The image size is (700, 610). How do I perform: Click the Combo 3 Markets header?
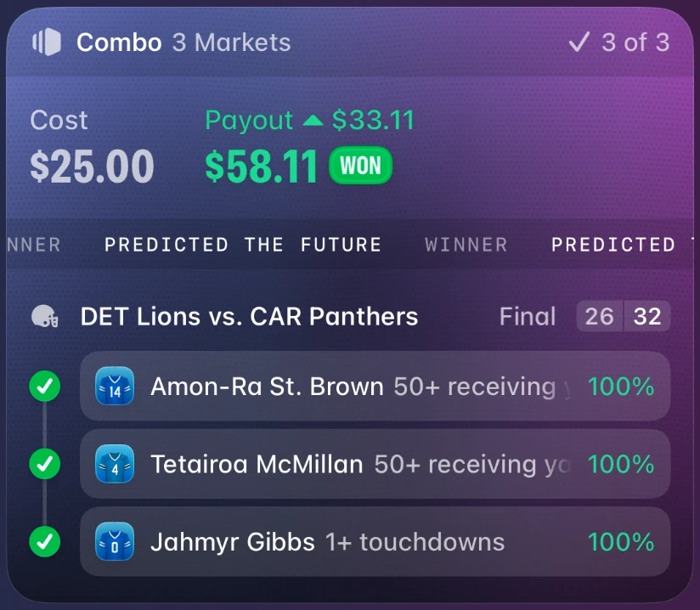tap(183, 42)
